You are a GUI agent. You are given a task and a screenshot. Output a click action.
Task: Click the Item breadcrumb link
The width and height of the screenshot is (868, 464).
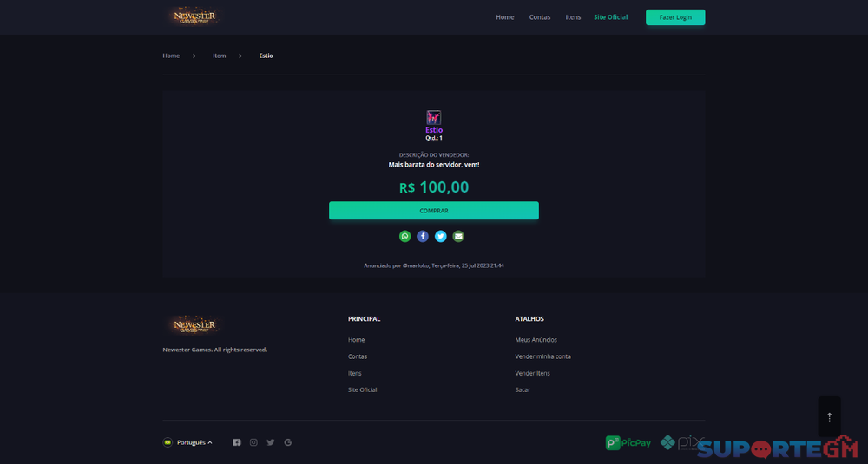pyautogui.click(x=220, y=56)
